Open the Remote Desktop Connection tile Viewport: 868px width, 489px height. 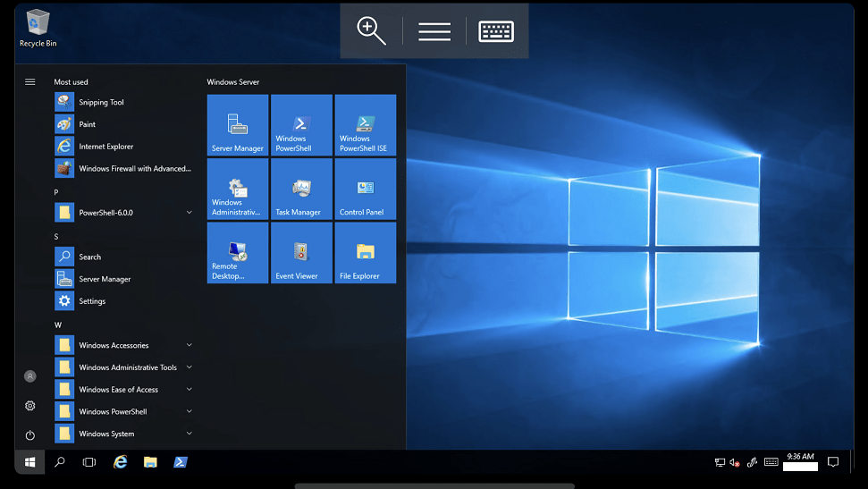238,253
